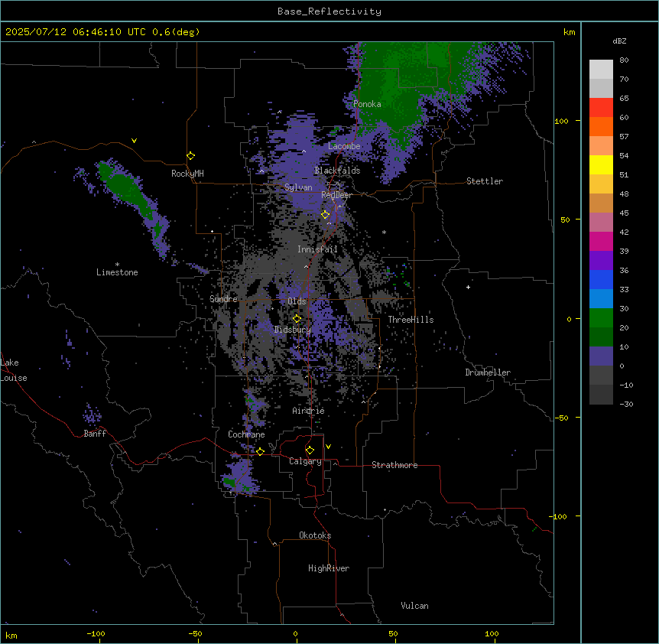This screenshot has width=659, height=644.
Task: Click the Cochrane label
Action: (x=246, y=434)
